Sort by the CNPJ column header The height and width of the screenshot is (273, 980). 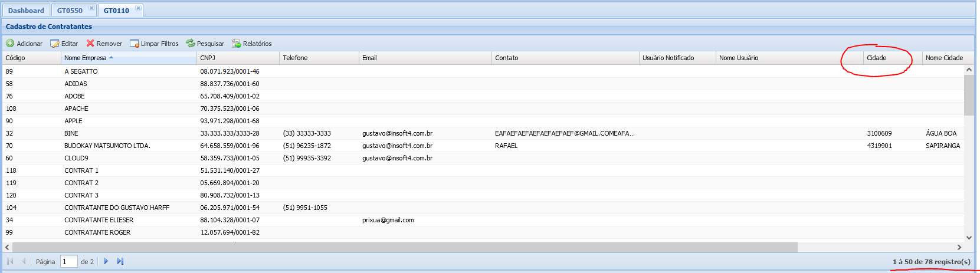(238, 58)
